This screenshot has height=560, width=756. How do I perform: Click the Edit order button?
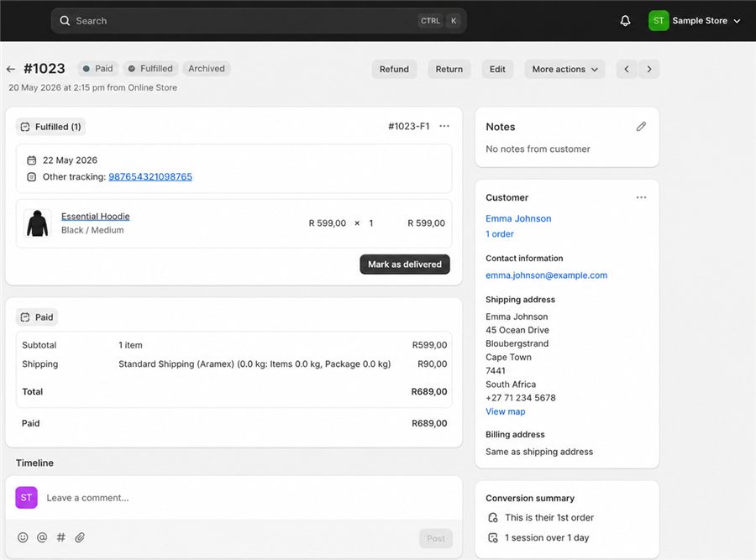pyautogui.click(x=497, y=69)
